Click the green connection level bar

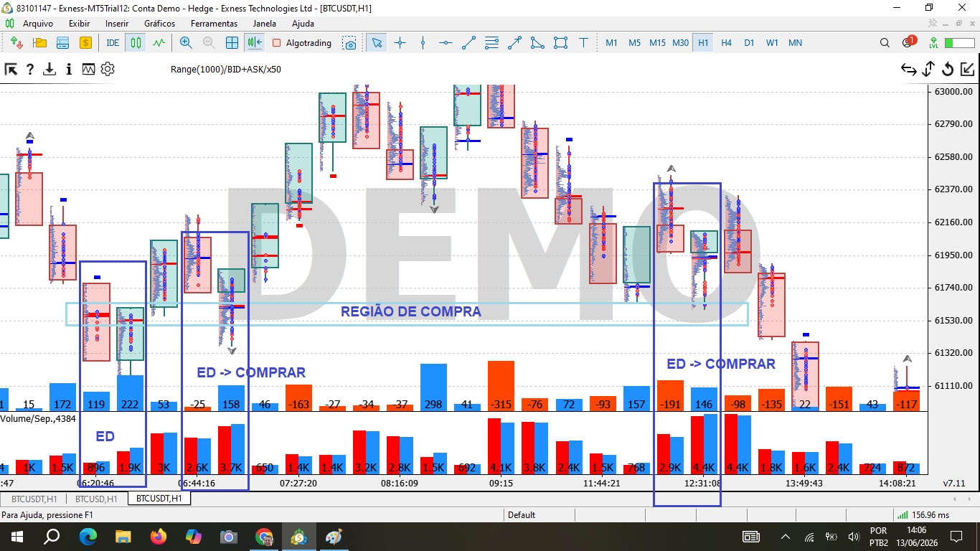(959, 42)
